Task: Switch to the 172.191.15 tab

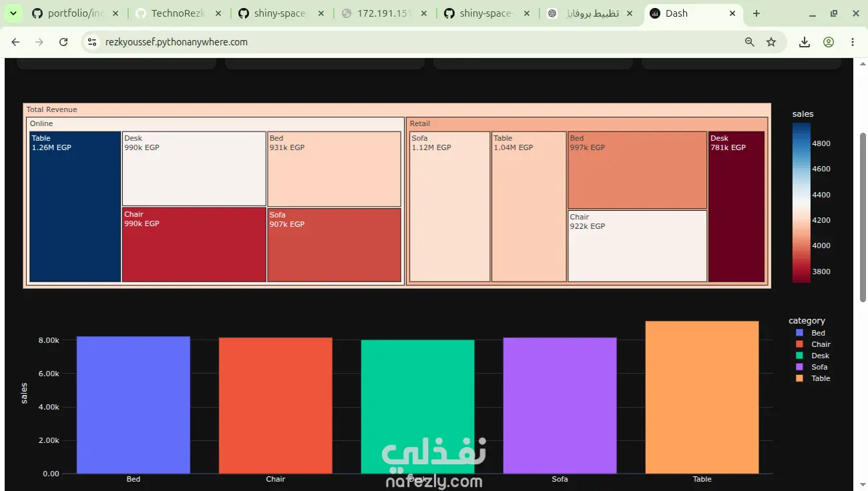Action: [385, 13]
